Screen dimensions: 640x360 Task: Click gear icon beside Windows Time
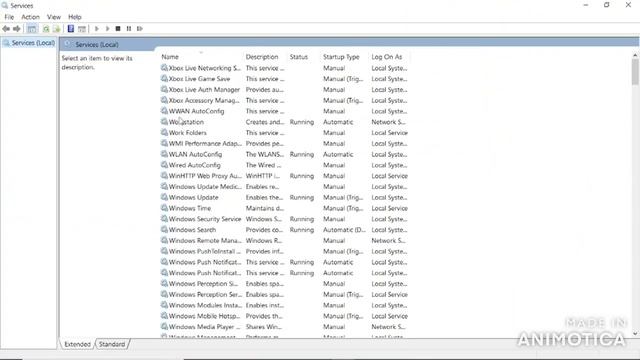coord(164,208)
